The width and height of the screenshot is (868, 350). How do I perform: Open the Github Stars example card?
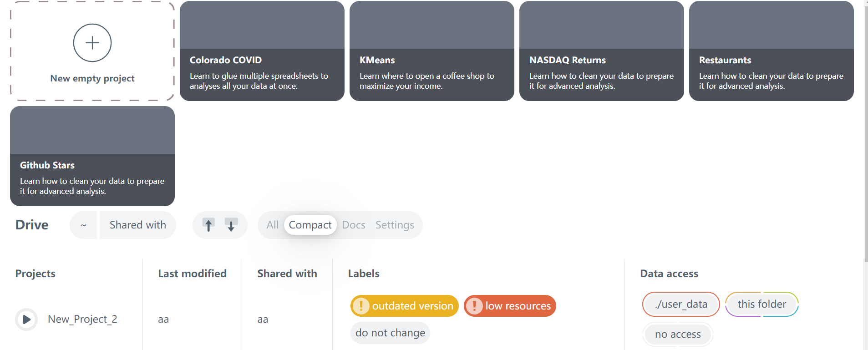[x=92, y=156]
